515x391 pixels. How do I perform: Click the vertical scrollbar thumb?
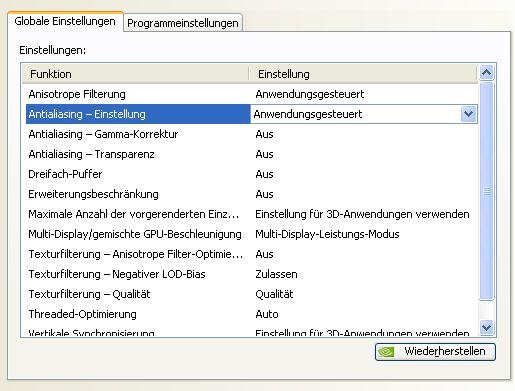coord(487,191)
